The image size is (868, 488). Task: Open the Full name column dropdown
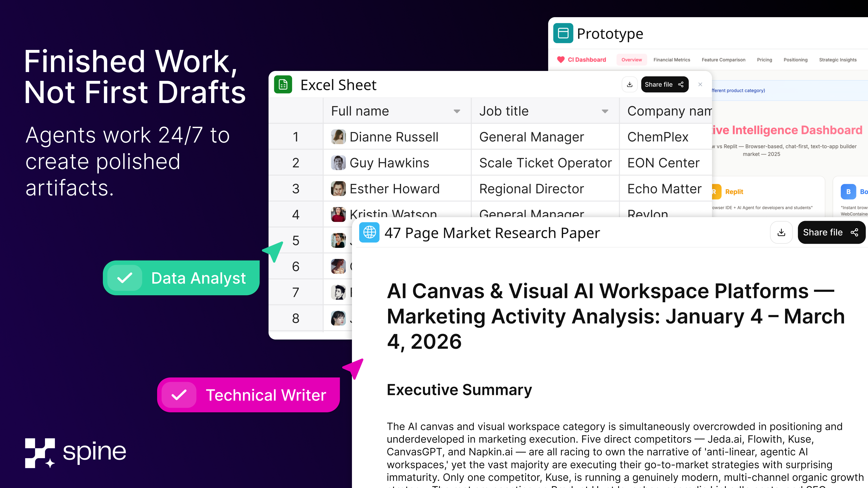tap(457, 111)
